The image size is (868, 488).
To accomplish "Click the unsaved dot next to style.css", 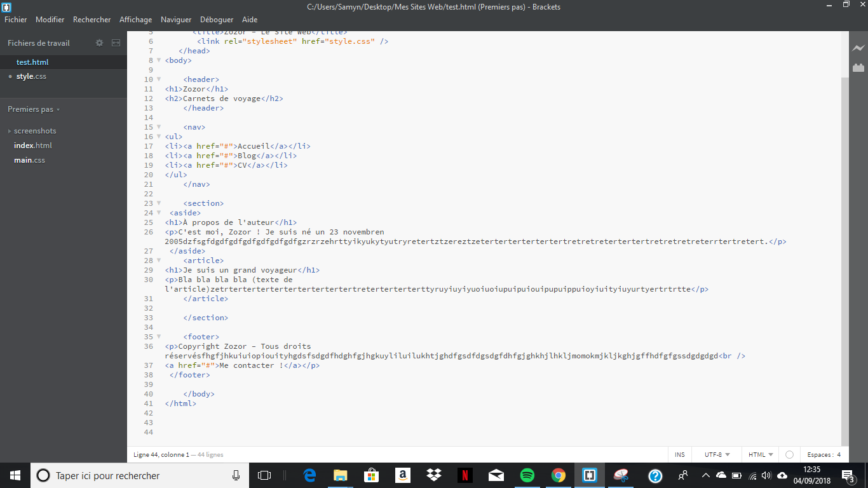I will click(x=10, y=76).
